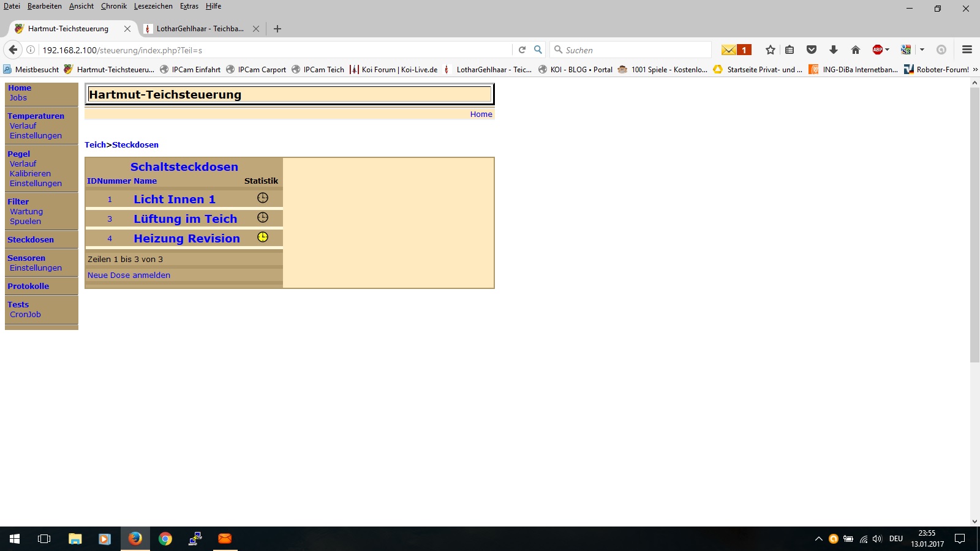The height and width of the screenshot is (551, 980).
Task: Open statistics clock for Licht Innen 1
Action: point(262,198)
